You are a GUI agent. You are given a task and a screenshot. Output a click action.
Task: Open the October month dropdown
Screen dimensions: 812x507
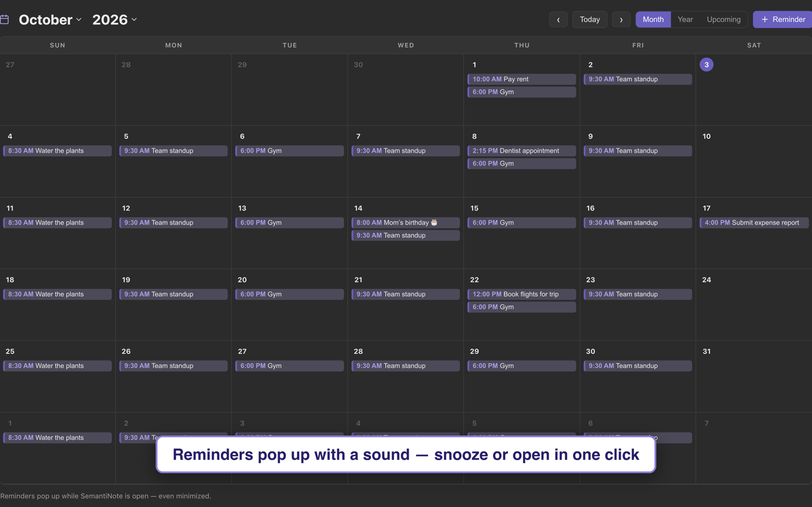(x=50, y=19)
